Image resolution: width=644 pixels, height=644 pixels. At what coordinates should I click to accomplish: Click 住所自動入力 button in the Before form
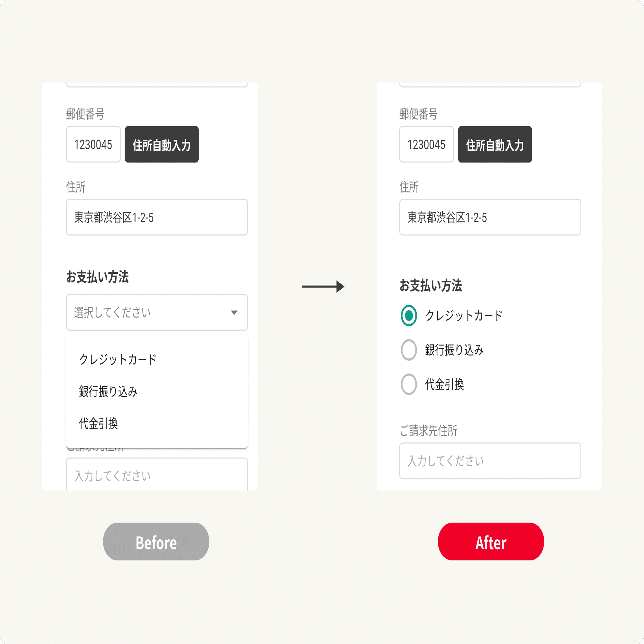[162, 144]
